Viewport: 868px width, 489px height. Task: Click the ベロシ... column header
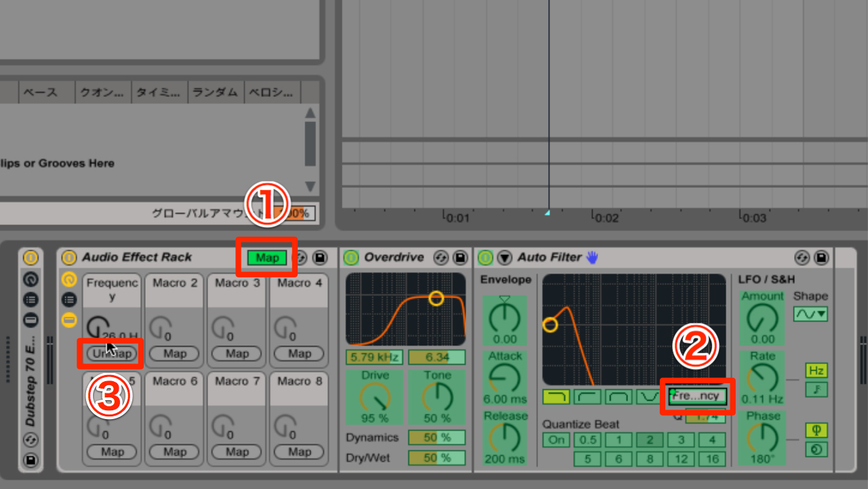(x=272, y=92)
